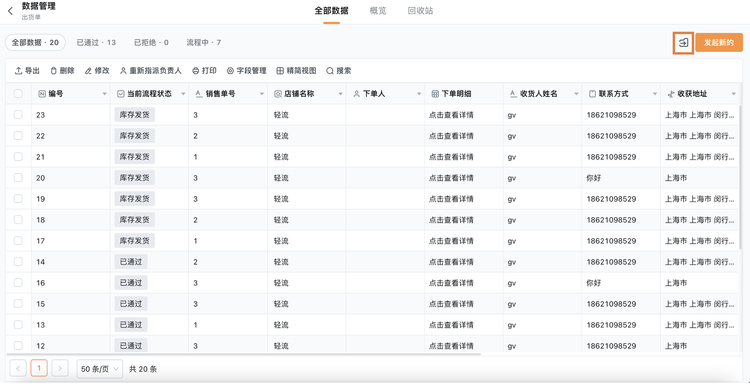
Task: Click the phone number in row 13
Action: pyautogui.click(x=611, y=325)
